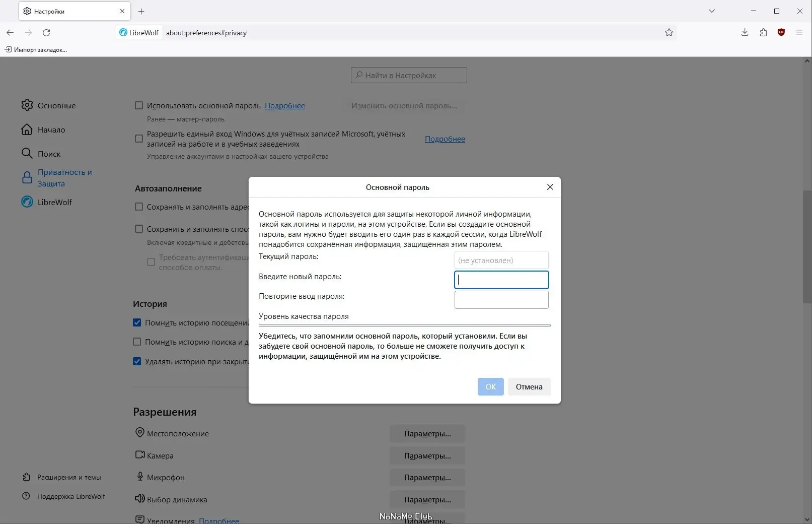Focus the Введите новый пароль field
The height and width of the screenshot is (524, 812).
[501, 280]
